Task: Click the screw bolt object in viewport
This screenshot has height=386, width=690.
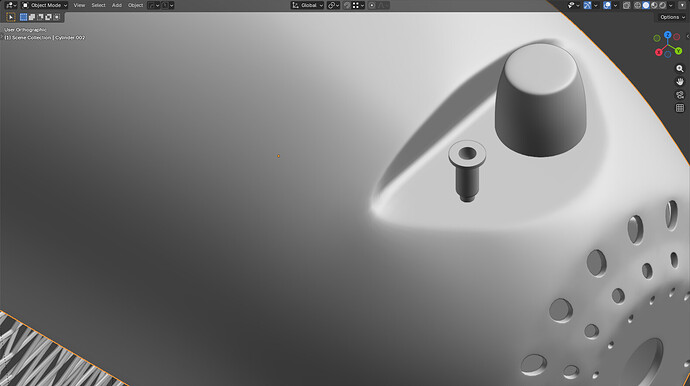Action: click(467, 171)
